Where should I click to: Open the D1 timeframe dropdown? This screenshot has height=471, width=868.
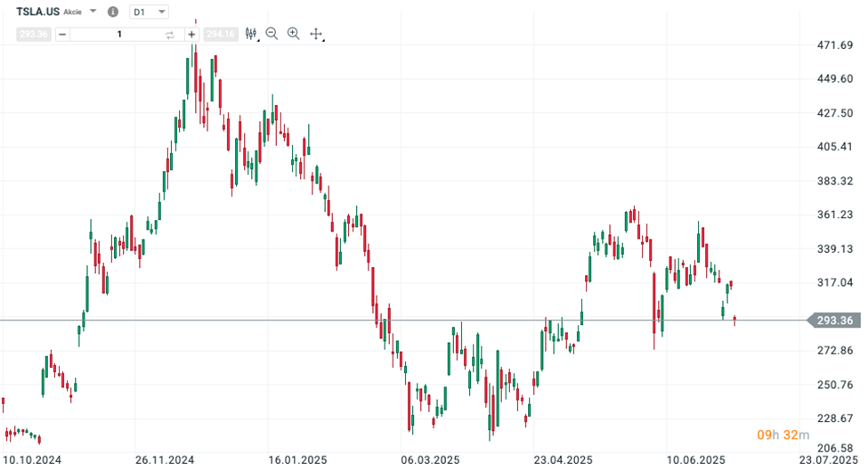(x=149, y=12)
